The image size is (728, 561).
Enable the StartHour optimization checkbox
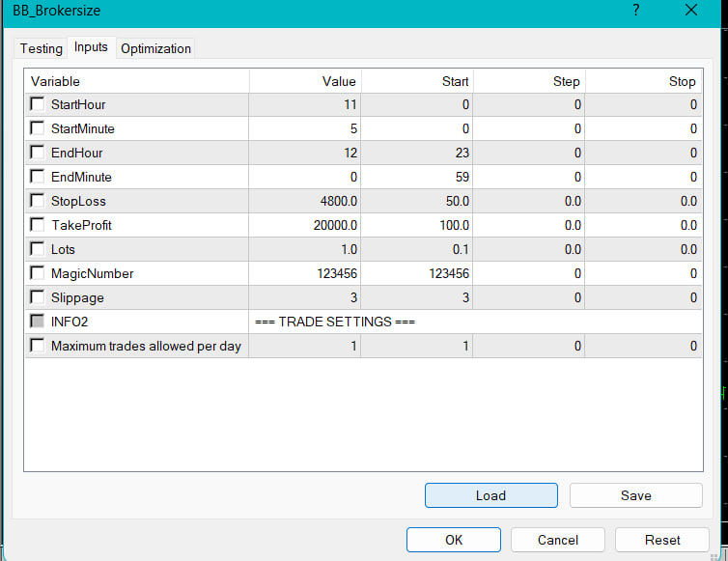pyautogui.click(x=38, y=104)
